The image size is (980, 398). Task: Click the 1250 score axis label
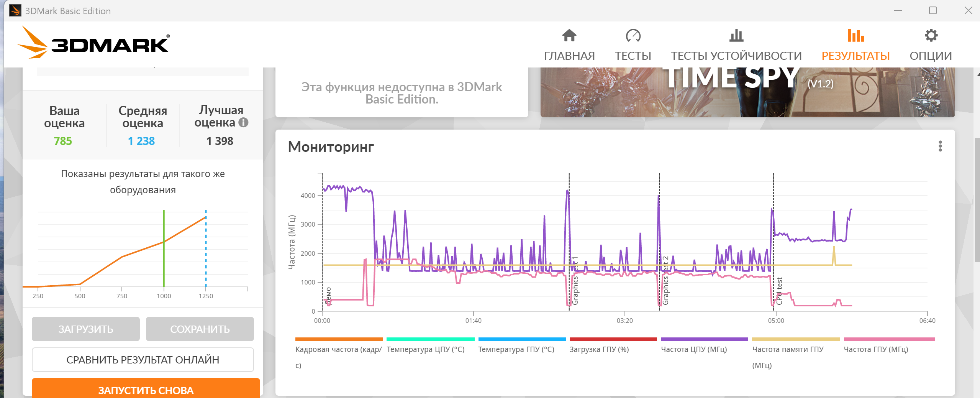tap(206, 296)
